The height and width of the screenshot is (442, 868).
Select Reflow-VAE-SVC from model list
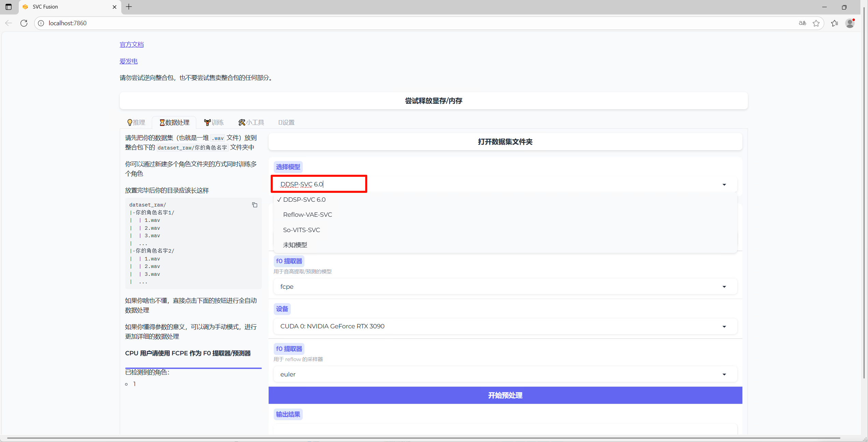tap(307, 215)
